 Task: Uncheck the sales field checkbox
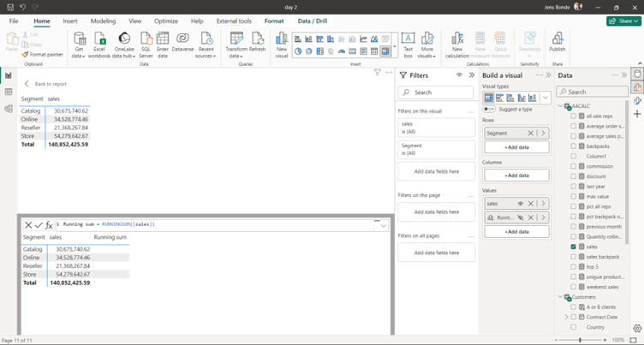coord(574,247)
